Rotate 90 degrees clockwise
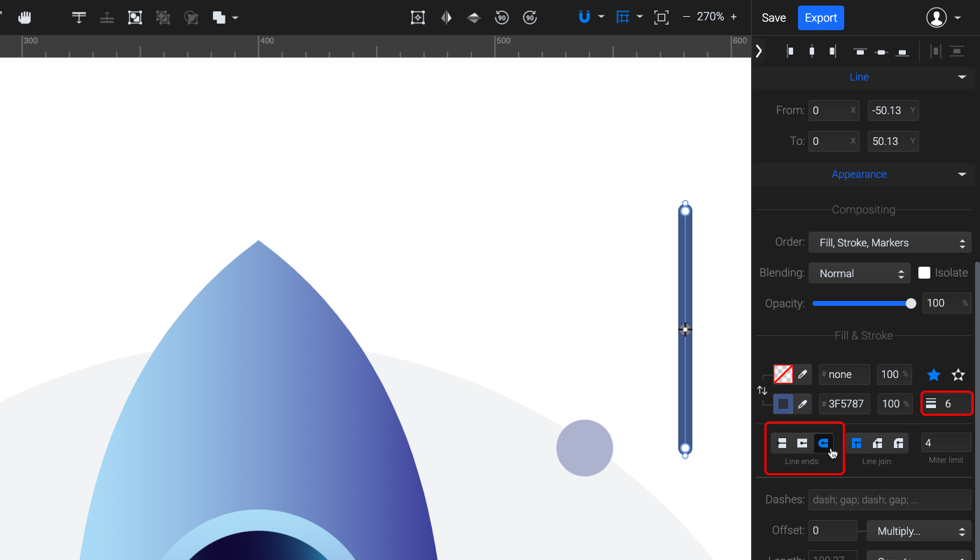Screen dimensions: 980x560 tap(530, 17)
